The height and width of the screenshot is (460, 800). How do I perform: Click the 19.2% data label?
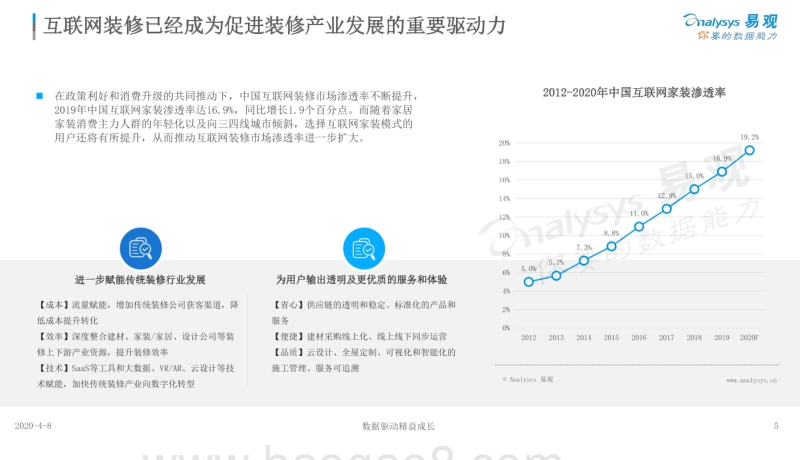[x=749, y=137]
